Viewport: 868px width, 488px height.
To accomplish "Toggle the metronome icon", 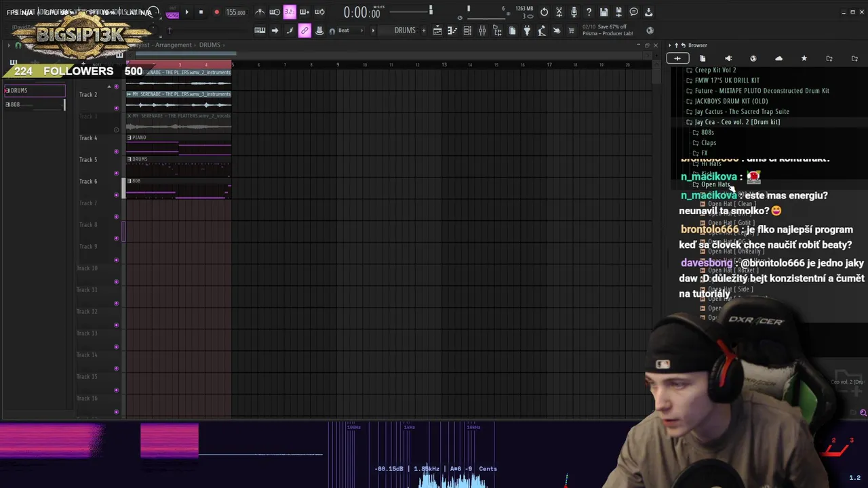I will click(260, 12).
